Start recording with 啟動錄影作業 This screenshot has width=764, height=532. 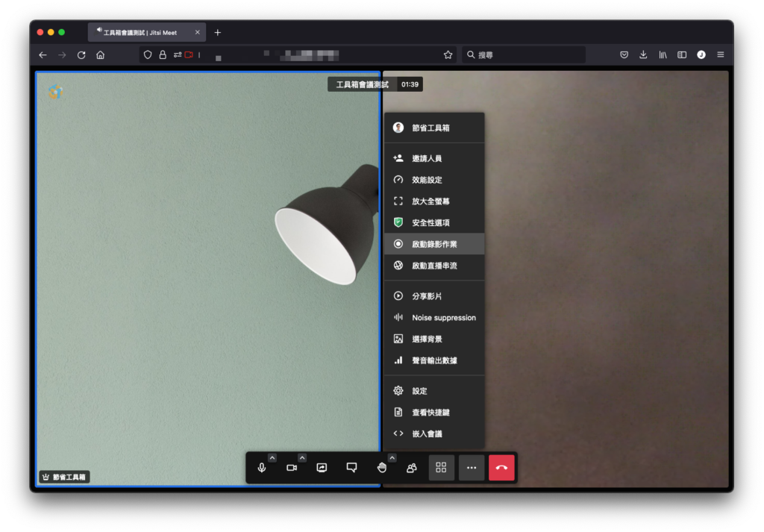(434, 244)
